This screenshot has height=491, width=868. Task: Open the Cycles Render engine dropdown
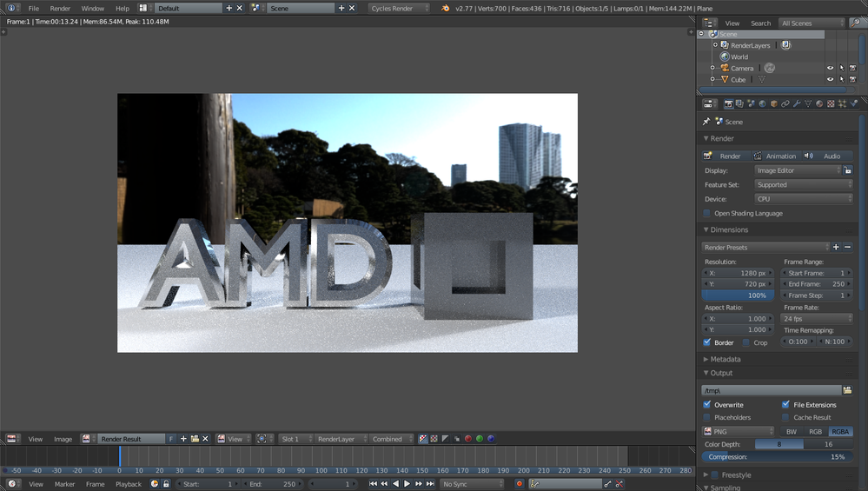399,9
